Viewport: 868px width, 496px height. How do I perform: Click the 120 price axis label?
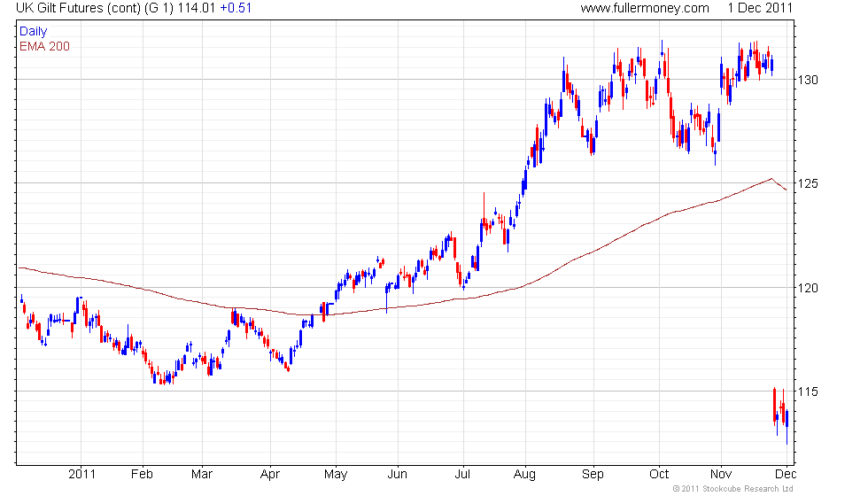(808, 288)
